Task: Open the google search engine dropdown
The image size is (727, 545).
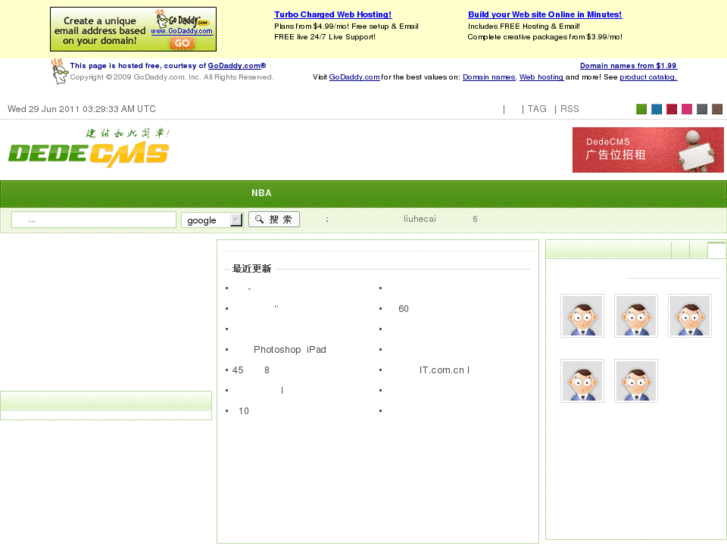Action: 212,220
